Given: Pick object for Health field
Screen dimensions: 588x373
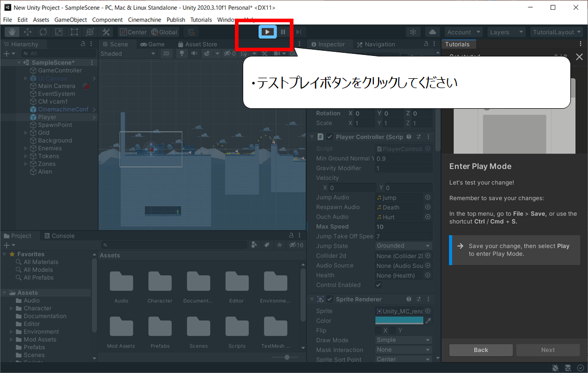Looking at the screenshot, I should pos(427,275).
